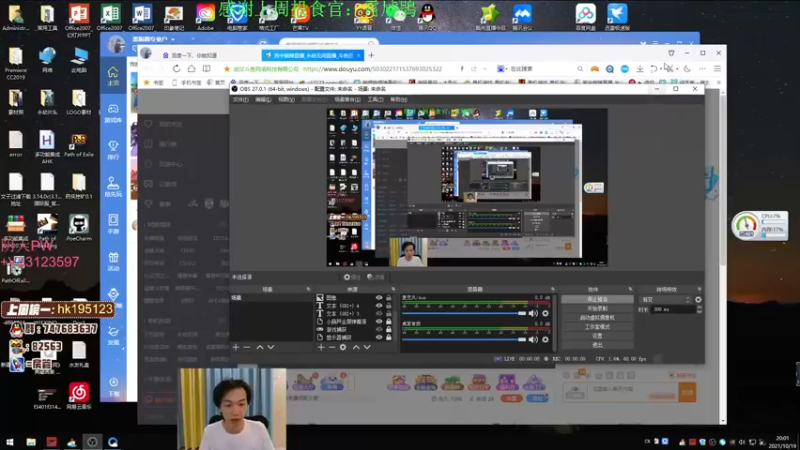This screenshot has width=800, height=450.
Task: Click 工作室模式 in OBS Controls
Action: [x=597, y=327]
